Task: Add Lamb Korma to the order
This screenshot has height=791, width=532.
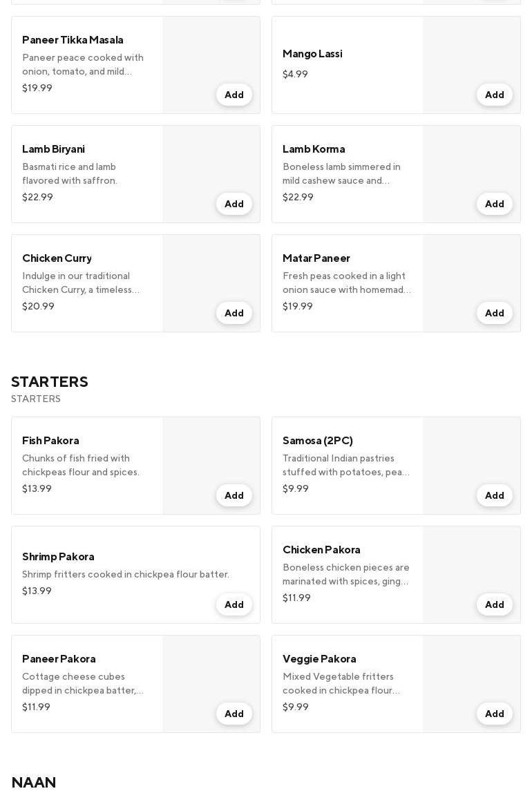Action: (494, 204)
